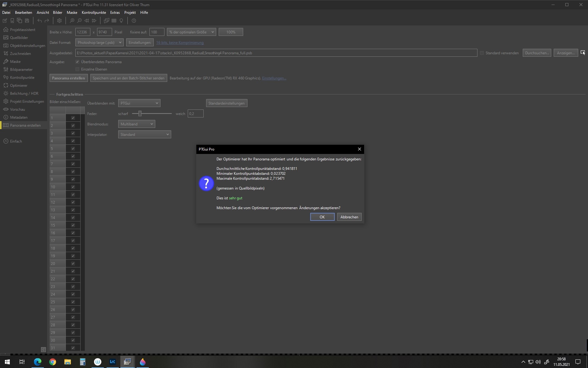Click the undo arrow in toolbar
Image resolution: width=588 pixels, height=368 pixels.
[x=40, y=21]
